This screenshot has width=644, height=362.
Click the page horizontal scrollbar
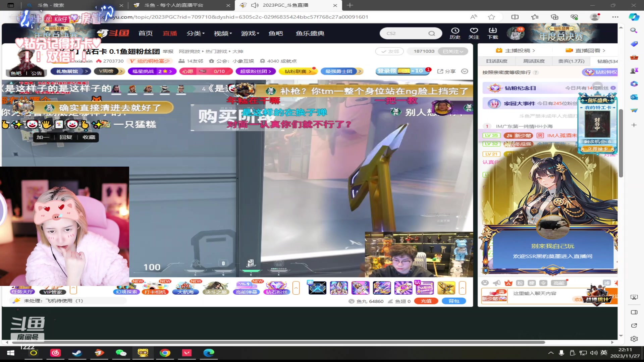point(278,342)
